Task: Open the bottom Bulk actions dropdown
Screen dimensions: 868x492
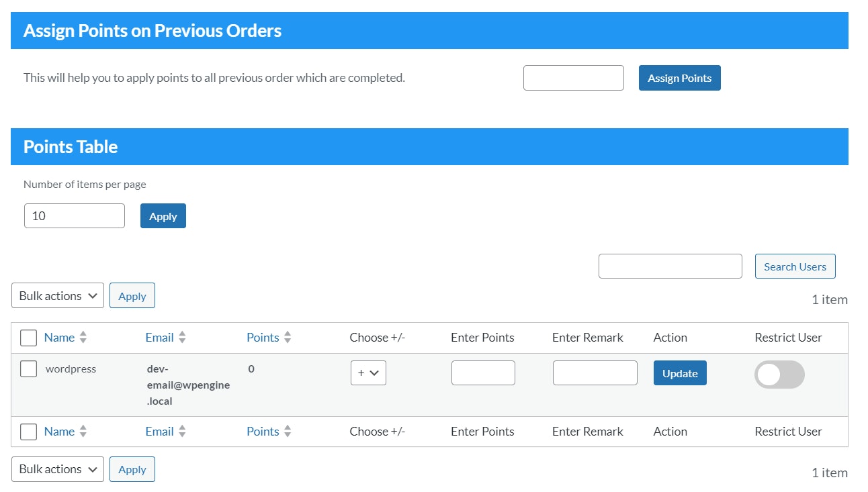Action: coord(58,469)
